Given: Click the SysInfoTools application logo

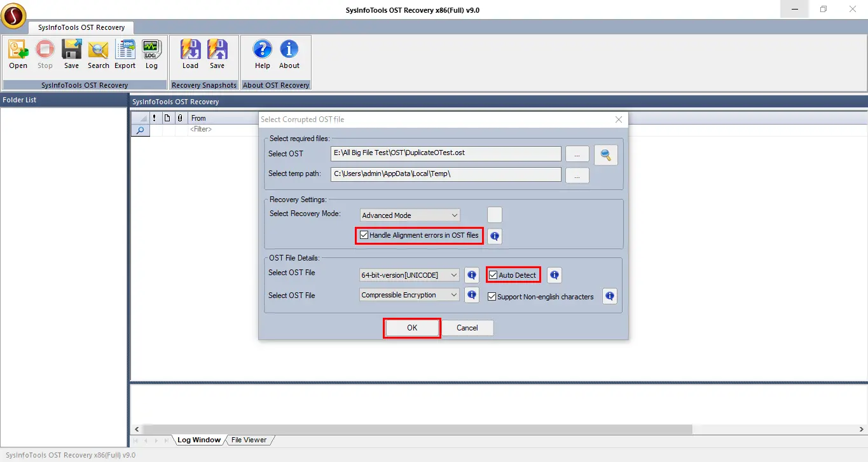Looking at the screenshot, I should (x=13, y=15).
